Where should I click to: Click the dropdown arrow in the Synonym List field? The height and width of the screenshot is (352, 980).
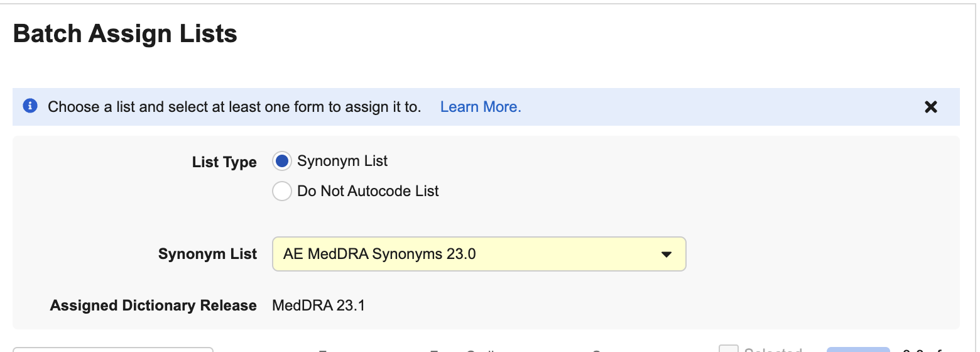click(667, 255)
